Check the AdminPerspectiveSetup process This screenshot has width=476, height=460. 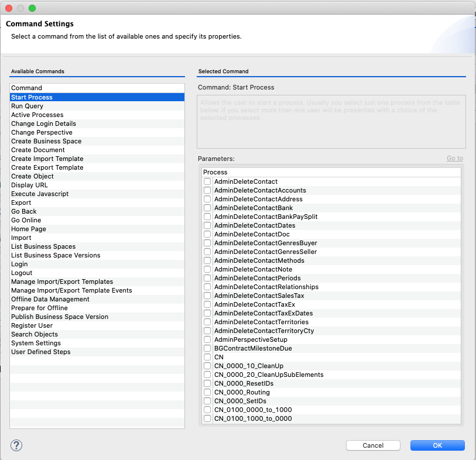click(x=207, y=339)
